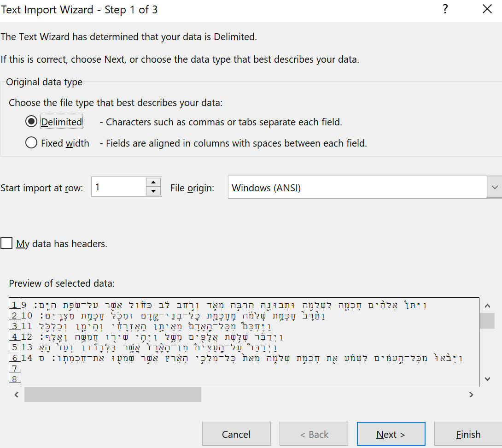Enable the My data has headers checkbox

pos(6,243)
